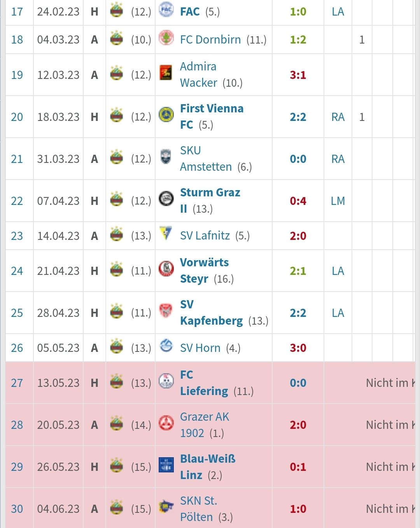Screen dimensions: 420x528
Task: Click the SKU Amstetten crest icon
Action: pos(166,156)
